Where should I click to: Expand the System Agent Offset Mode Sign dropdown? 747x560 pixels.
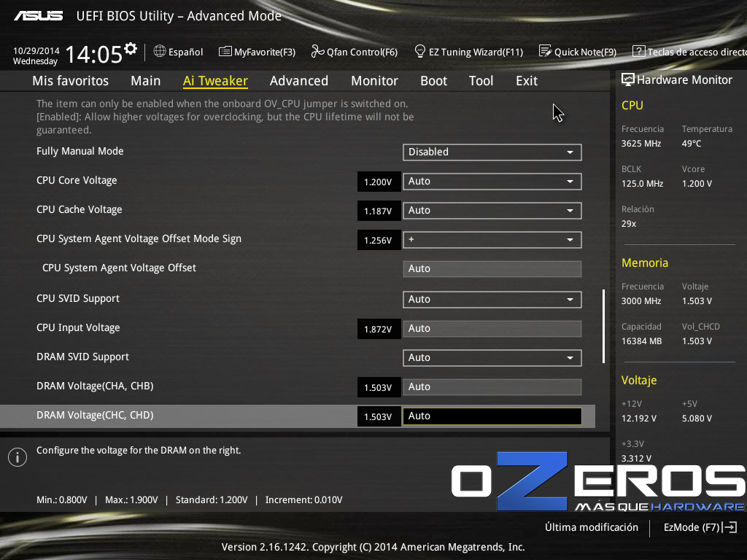(492, 240)
